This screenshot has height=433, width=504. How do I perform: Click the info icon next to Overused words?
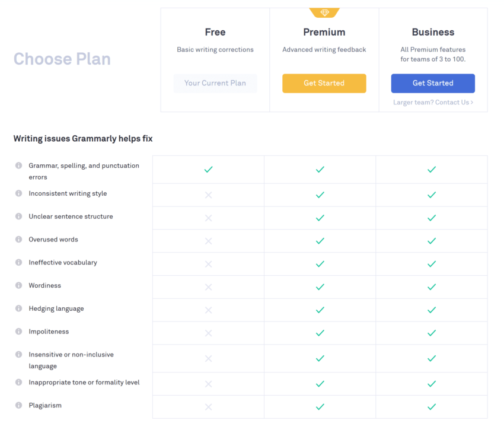(20, 239)
